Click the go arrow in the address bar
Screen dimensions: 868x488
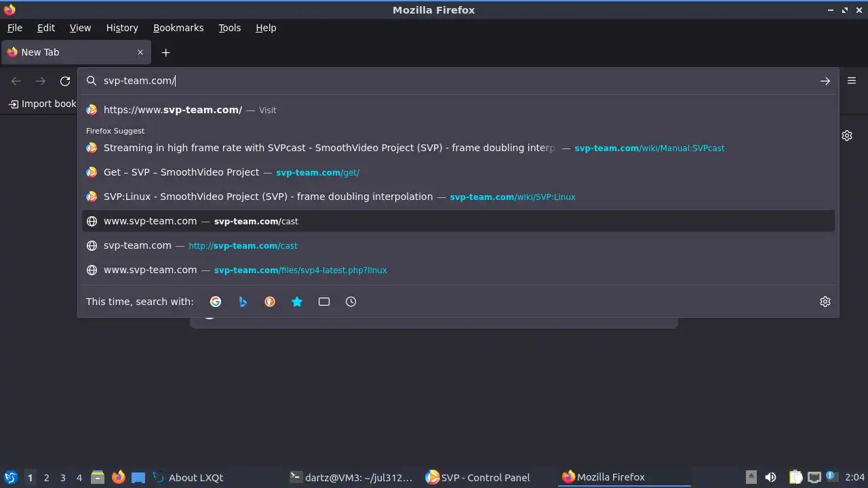[825, 81]
